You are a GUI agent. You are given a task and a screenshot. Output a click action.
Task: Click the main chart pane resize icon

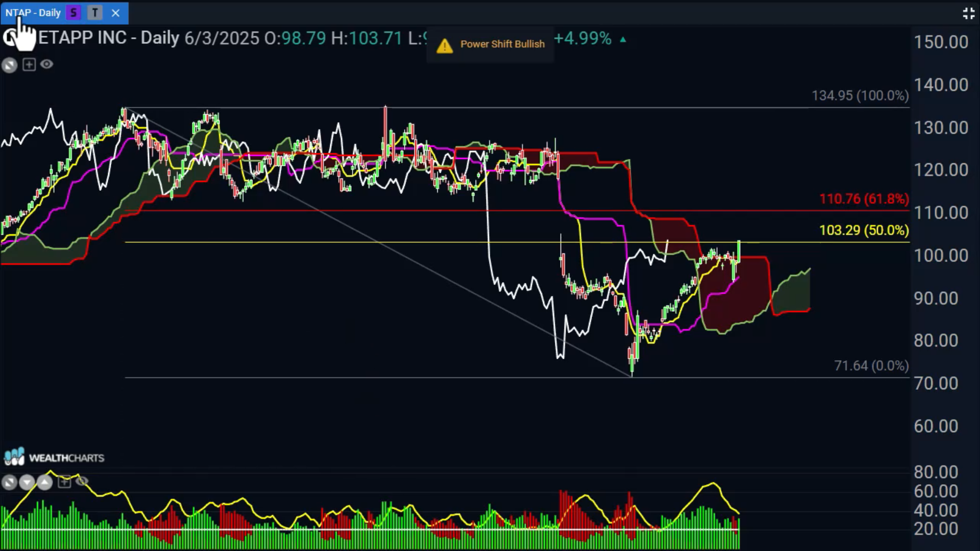pos(9,65)
